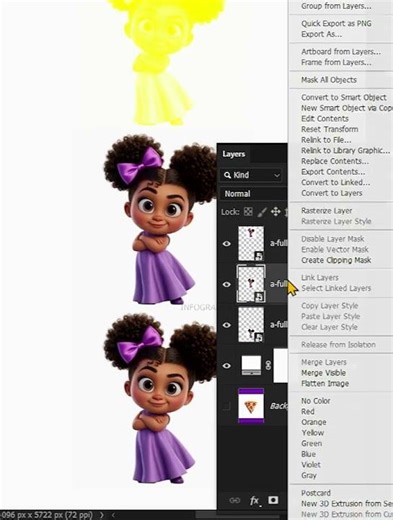Choose Postcard from context menu
This screenshot has width=393, height=520.
[x=316, y=493]
